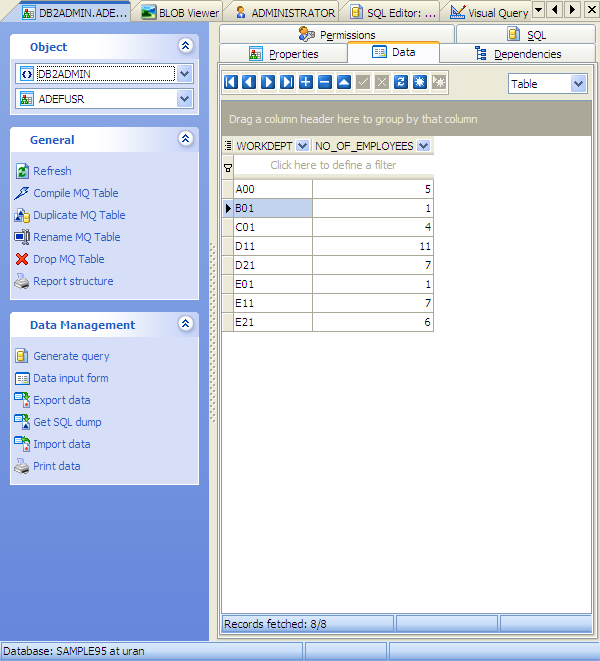Refresh data in navigator toolbar

click(x=401, y=82)
